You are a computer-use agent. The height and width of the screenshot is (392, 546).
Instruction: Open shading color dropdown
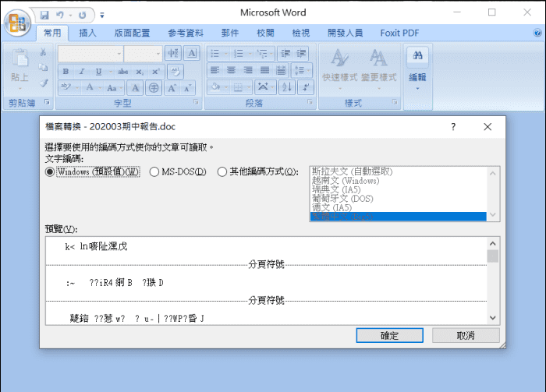click(226, 87)
